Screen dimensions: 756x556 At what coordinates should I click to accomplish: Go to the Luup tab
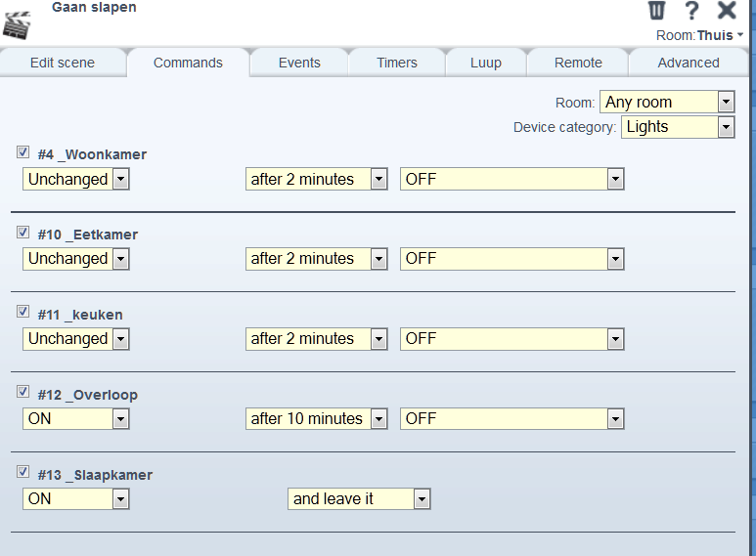pyautogui.click(x=485, y=63)
